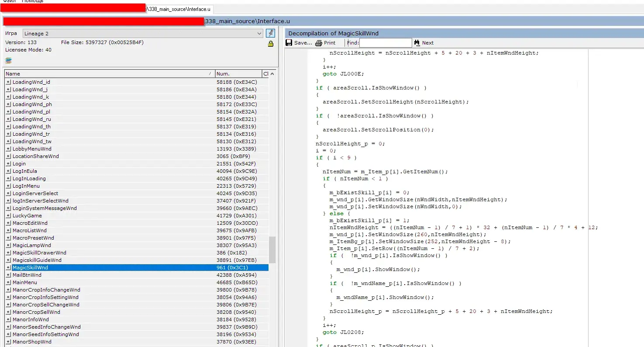Screen dimensions: 644x347
Task: Select the LoadingWnd_tr row
Action: tap(137, 134)
